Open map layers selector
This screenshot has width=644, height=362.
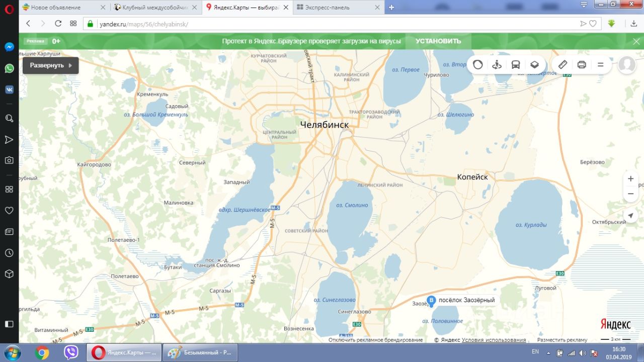pyautogui.click(x=535, y=64)
